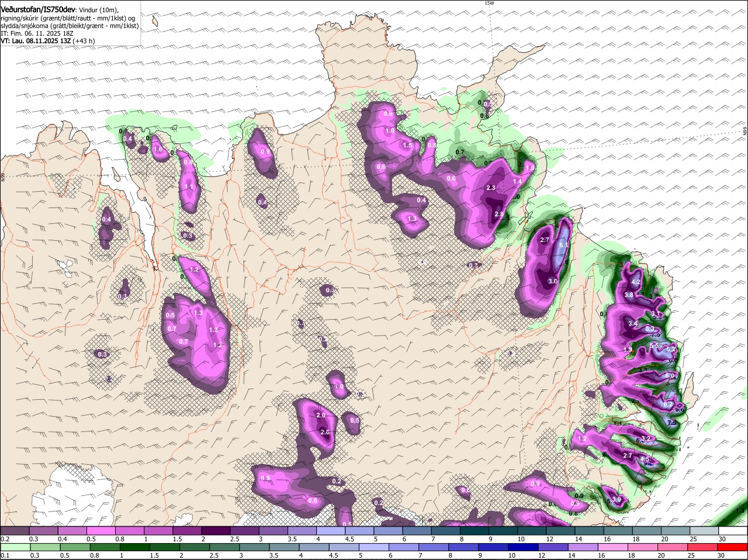
Task: Click the 2.0 precipitation value on the map
Action: coord(321,415)
